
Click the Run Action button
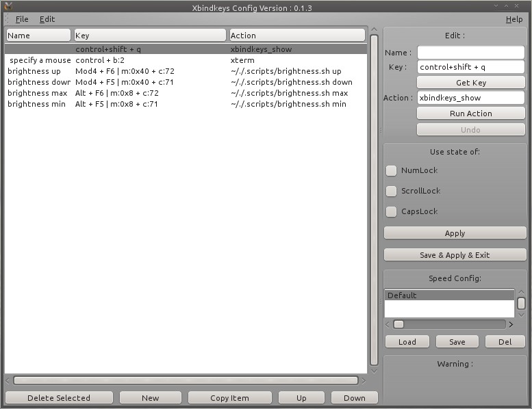(471, 114)
